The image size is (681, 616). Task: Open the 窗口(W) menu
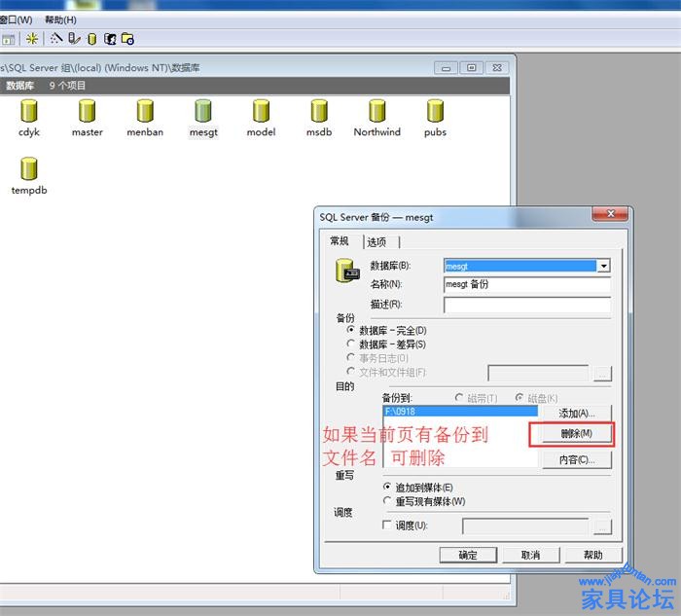[17, 20]
